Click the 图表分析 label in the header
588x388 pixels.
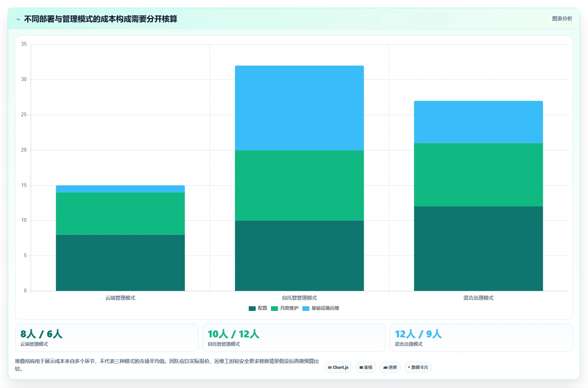[562, 19]
